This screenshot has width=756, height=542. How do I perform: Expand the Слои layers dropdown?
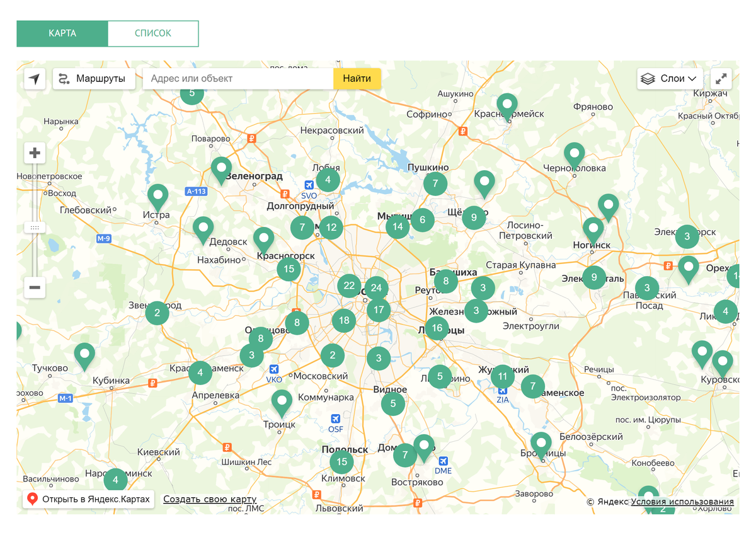coord(670,79)
